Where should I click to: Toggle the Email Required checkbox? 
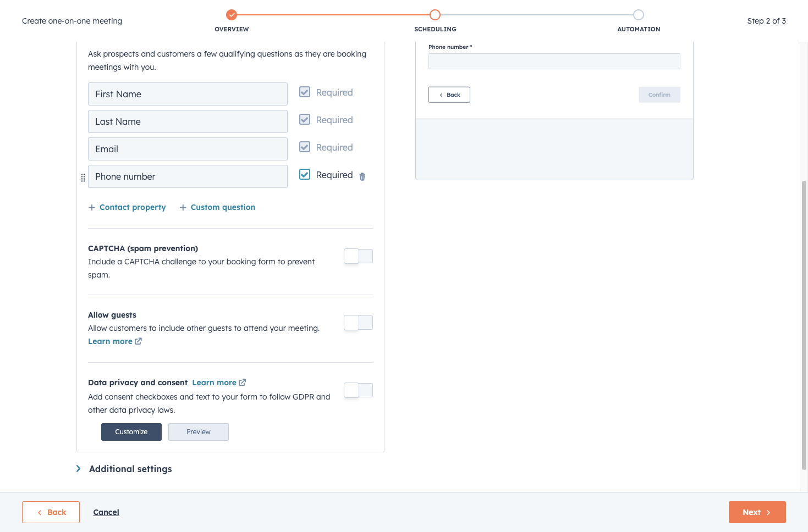tap(305, 147)
